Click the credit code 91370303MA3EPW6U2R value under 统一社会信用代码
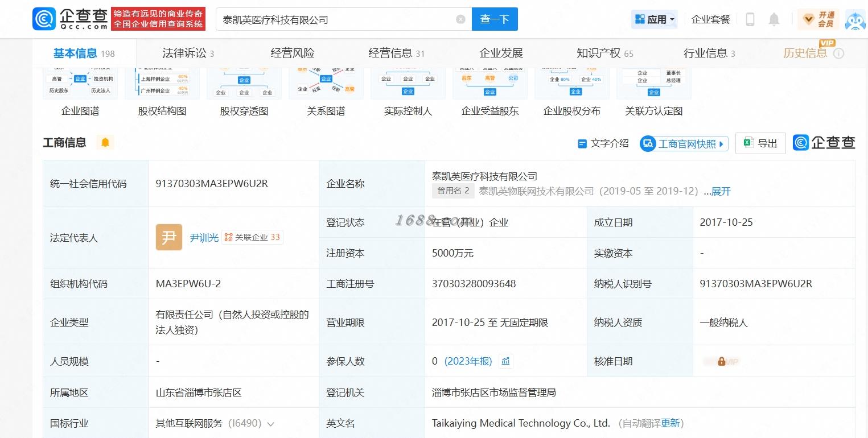 (x=212, y=184)
